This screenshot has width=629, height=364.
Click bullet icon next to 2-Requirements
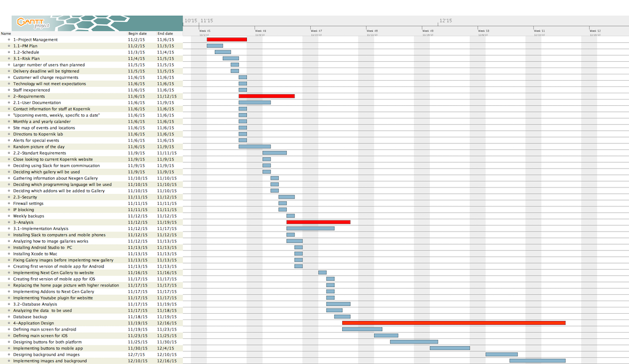(8, 96)
